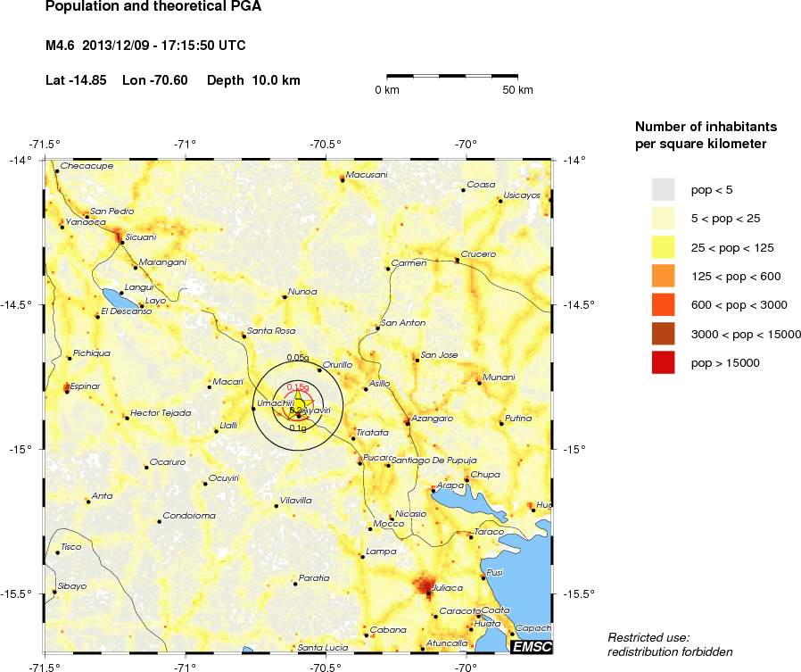Pick the '25 < pop < 125' yellow swatch

663,247
